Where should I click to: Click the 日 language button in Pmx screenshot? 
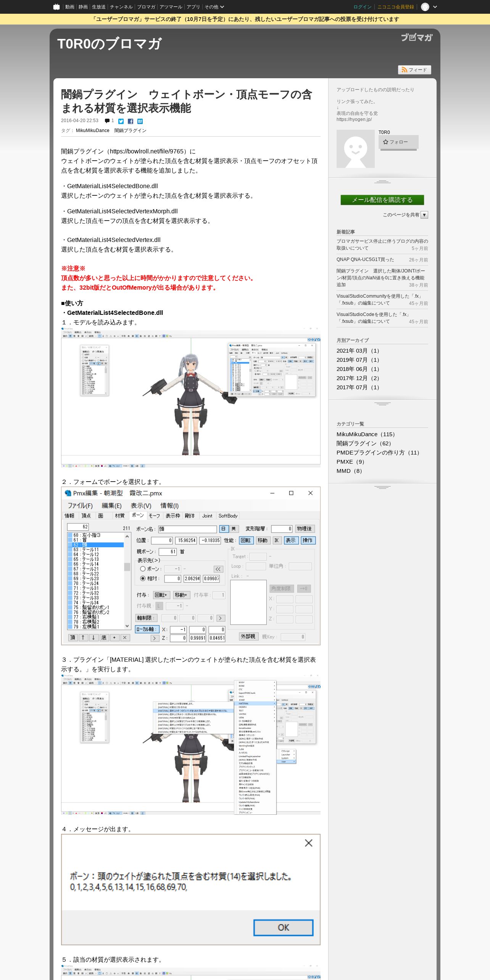224,529
